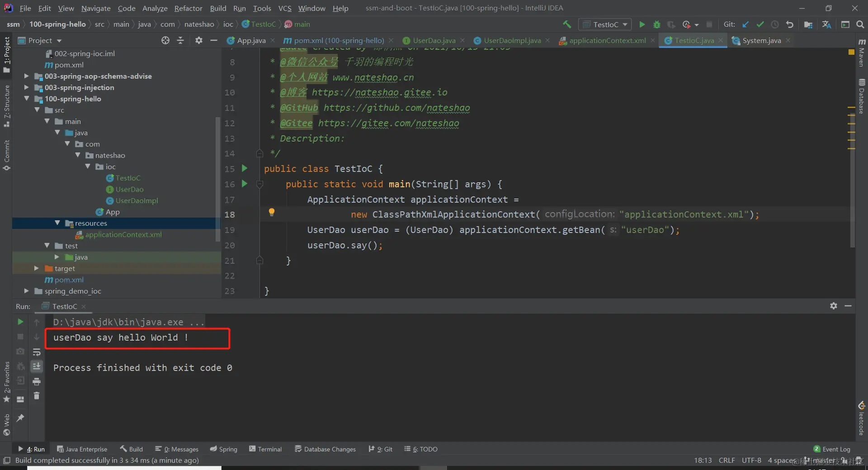Image resolution: width=868 pixels, height=470 pixels.
Task: Select UserDaoImpl in the project tree
Action: [137, 200]
